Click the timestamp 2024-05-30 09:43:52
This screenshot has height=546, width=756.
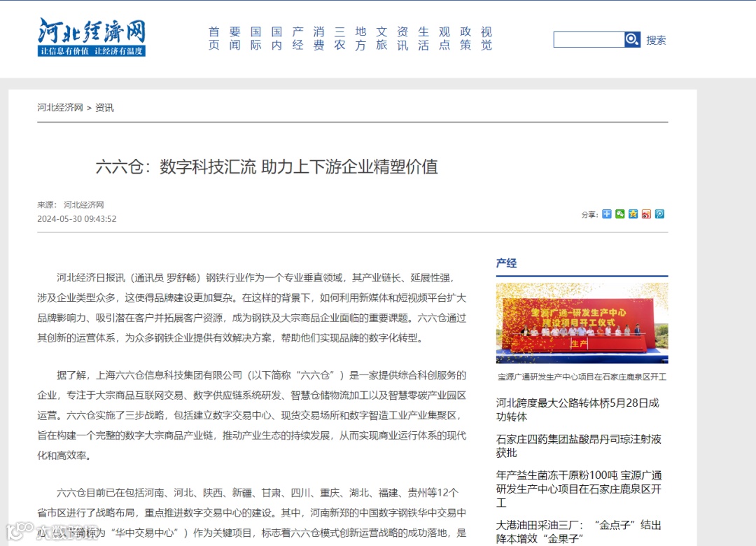point(77,218)
